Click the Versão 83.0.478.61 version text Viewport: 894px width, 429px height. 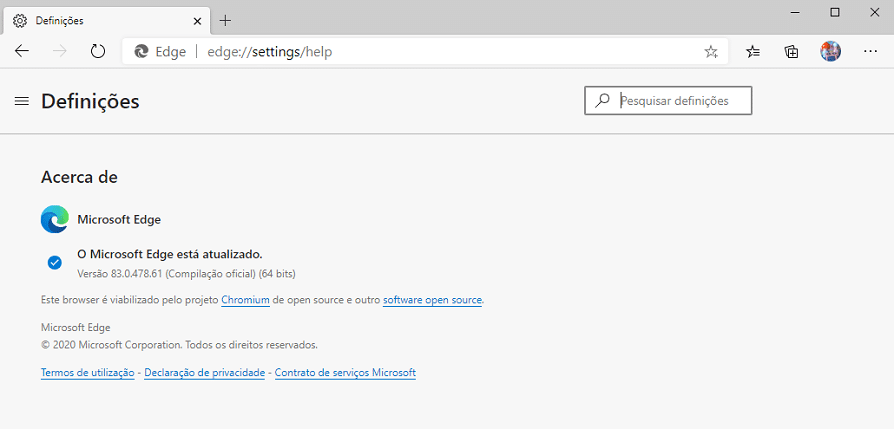[x=186, y=274]
